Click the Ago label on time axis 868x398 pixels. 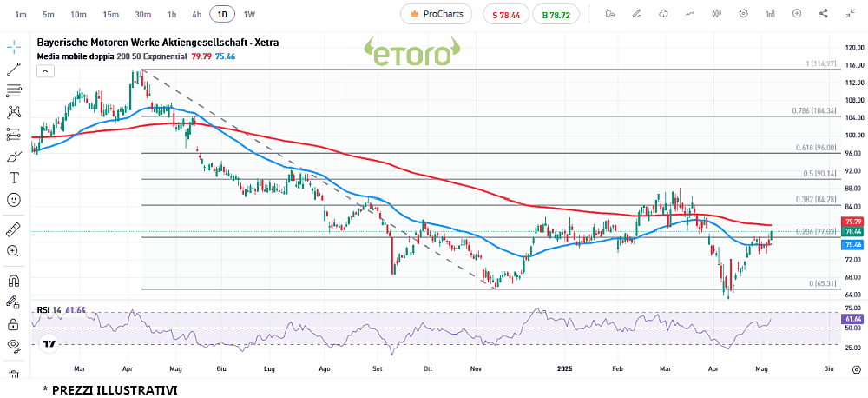point(325,368)
